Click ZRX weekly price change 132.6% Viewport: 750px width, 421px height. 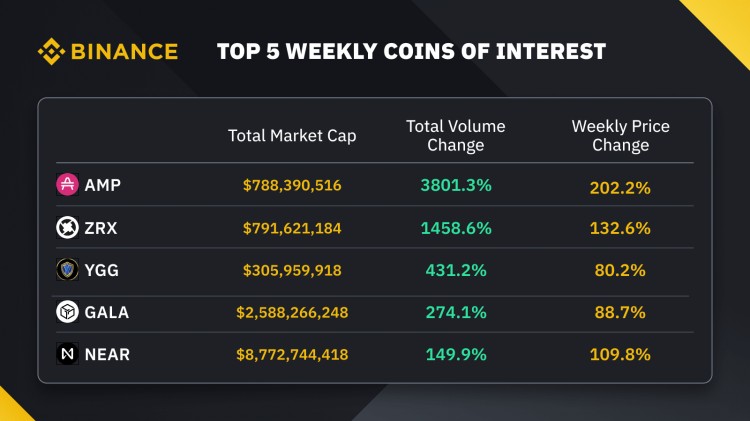pos(620,228)
